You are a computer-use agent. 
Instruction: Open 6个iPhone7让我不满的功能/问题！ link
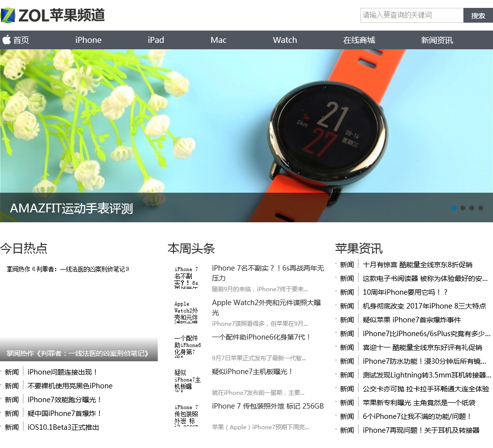coord(417,417)
